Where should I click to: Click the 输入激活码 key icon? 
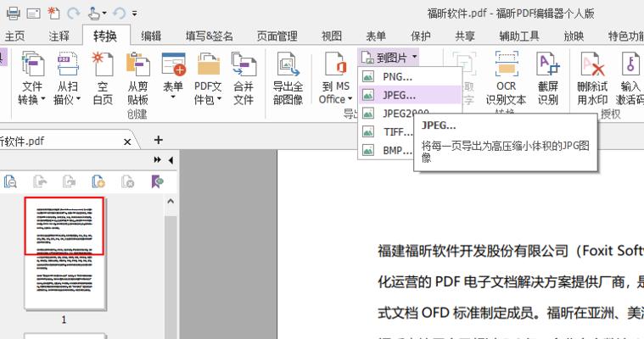pos(630,78)
